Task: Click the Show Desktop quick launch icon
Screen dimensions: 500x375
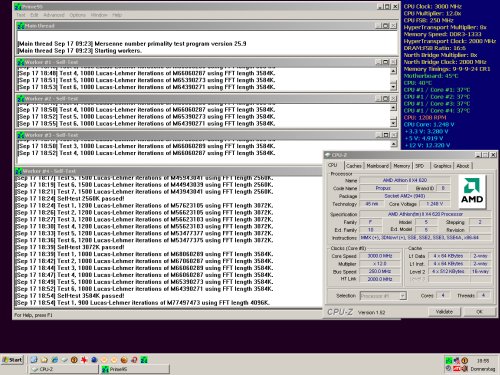Action: (x=34, y=360)
